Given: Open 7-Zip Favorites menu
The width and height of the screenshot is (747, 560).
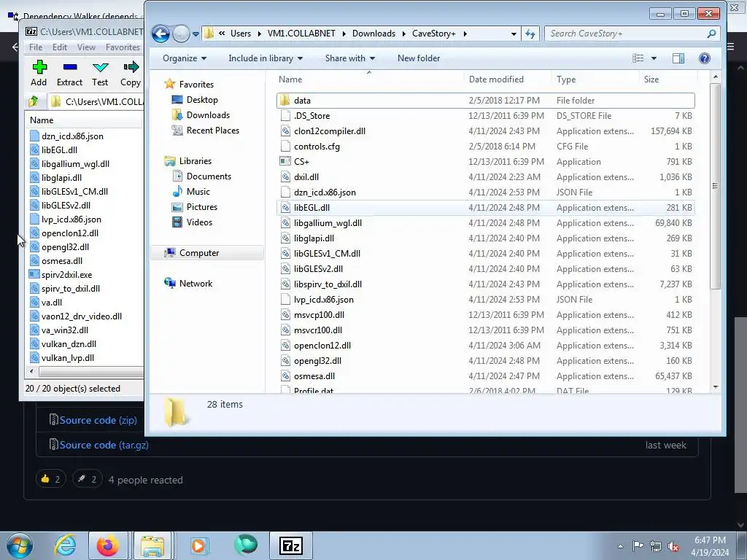Looking at the screenshot, I should click(x=123, y=47).
